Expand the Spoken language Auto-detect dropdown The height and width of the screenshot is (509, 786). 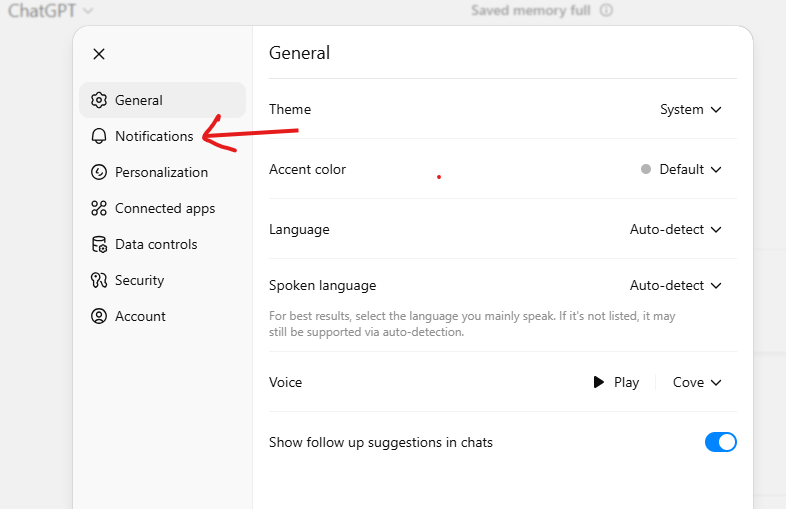coord(675,285)
